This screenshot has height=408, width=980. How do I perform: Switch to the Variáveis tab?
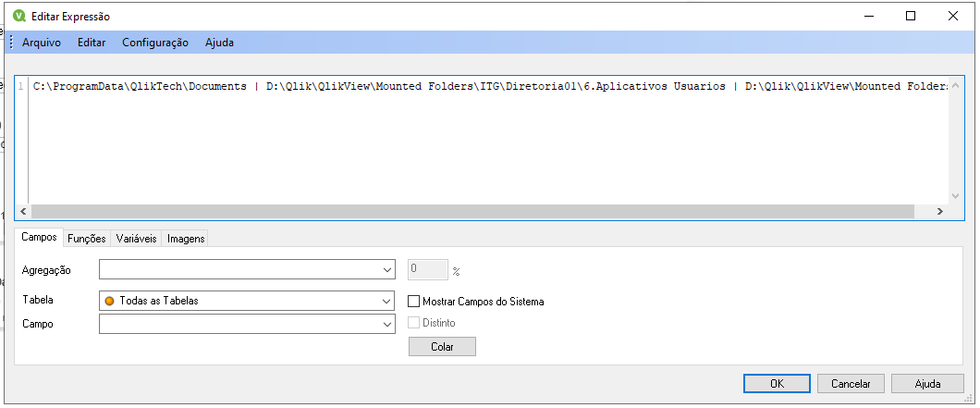coord(136,239)
